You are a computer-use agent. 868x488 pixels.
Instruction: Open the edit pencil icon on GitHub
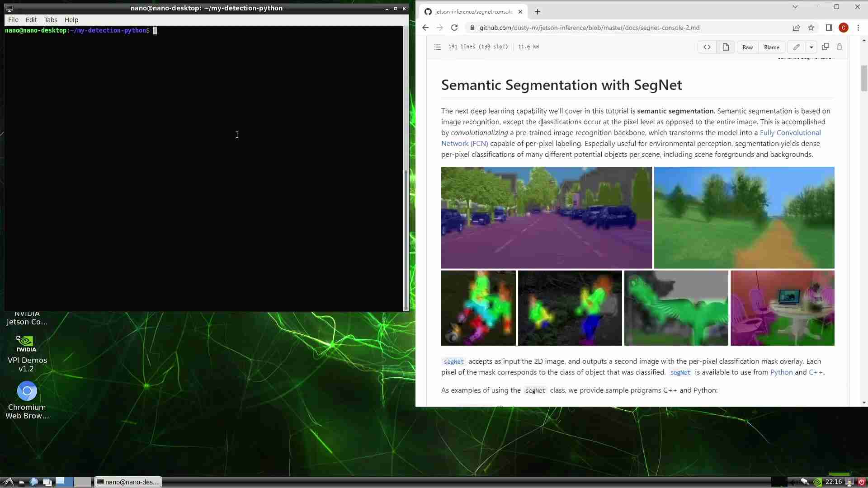797,47
